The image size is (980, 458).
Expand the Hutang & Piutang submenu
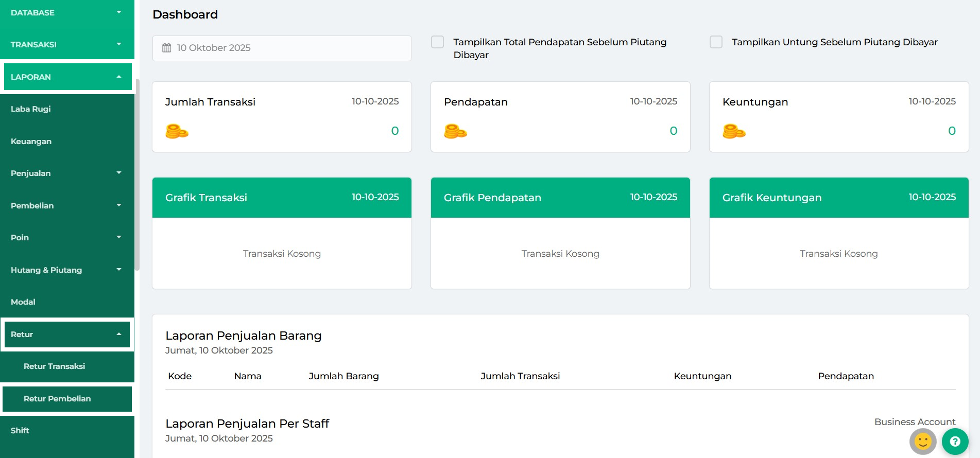(x=67, y=270)
